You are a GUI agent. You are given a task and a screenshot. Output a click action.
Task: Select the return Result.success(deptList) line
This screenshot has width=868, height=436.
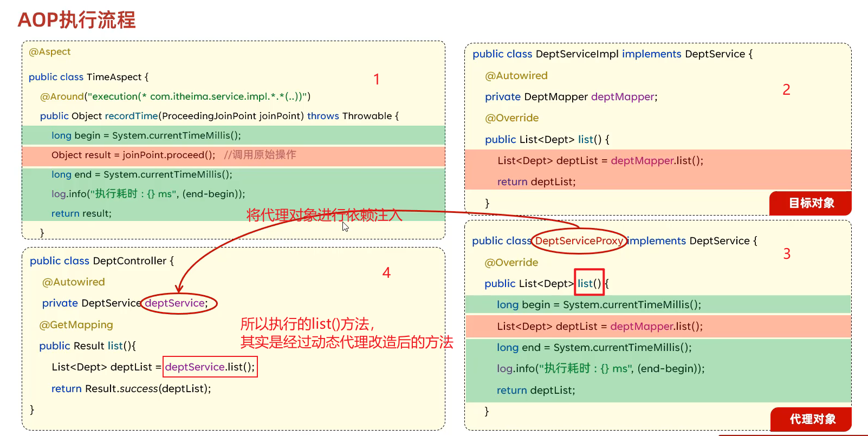131,388
